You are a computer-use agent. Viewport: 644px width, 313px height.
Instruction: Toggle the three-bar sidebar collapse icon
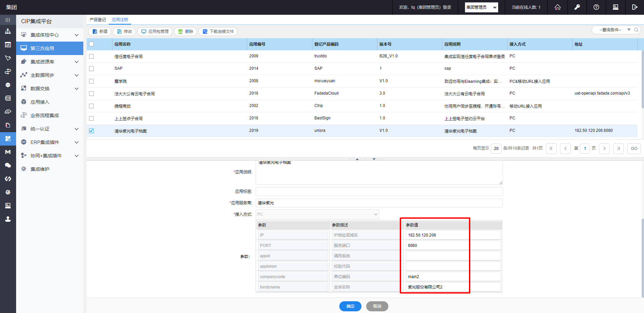(x=8, y=20)
